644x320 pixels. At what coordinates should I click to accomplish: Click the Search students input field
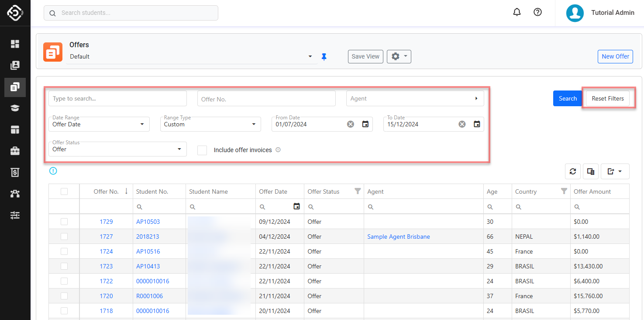tap(131, 13)
